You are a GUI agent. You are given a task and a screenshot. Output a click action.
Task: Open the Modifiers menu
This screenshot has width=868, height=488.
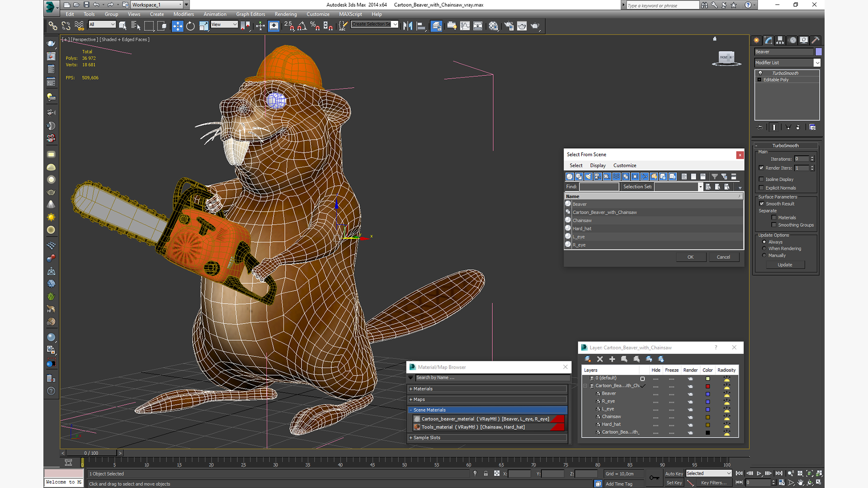(x=184, y=14)
